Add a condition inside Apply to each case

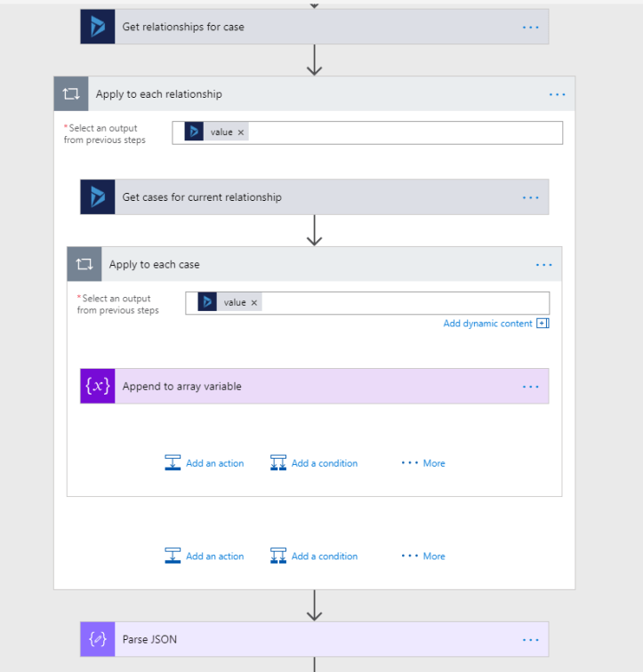tap(315, 463)
